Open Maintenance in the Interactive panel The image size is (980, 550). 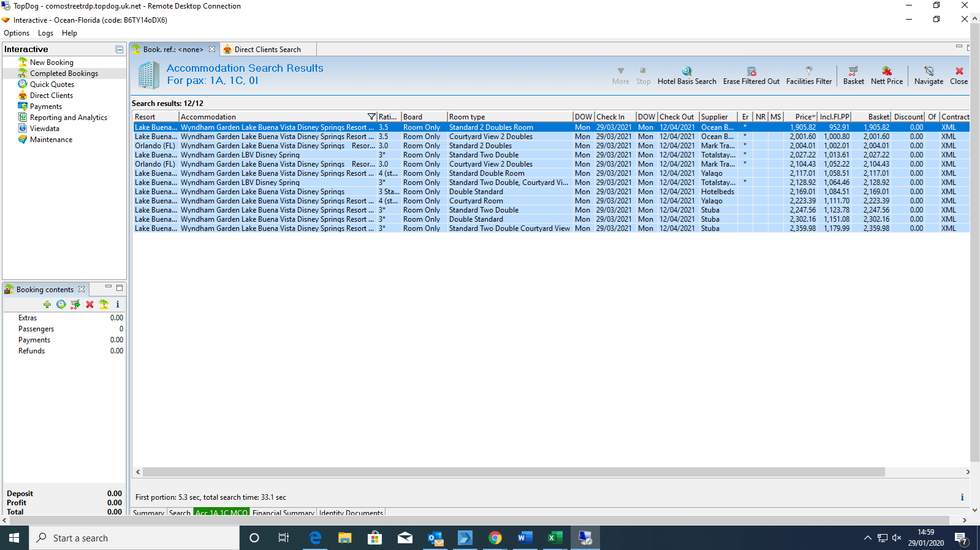tap(51, 140)
